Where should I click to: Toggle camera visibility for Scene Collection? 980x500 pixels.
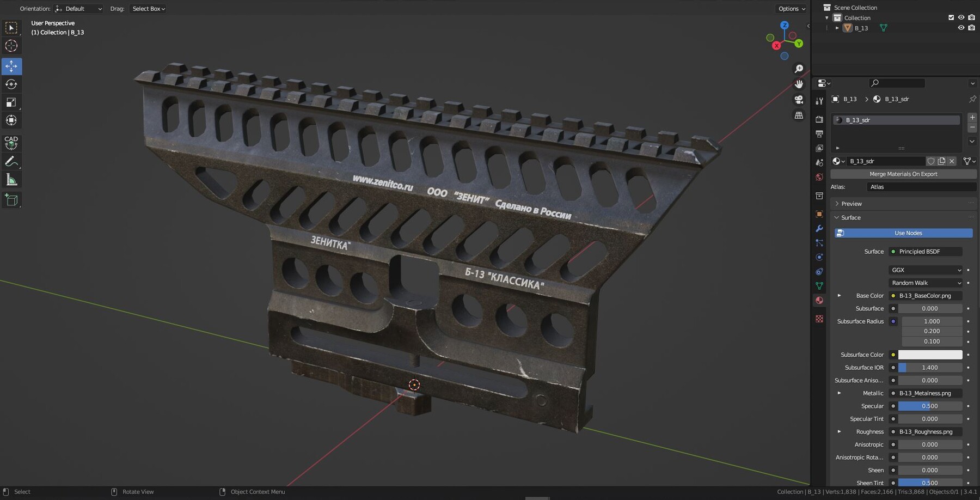972,8
